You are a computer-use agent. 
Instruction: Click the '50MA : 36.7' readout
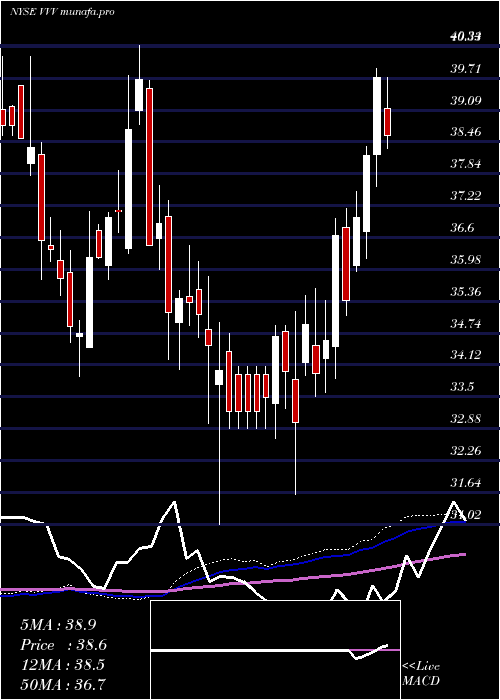(63, 685)
